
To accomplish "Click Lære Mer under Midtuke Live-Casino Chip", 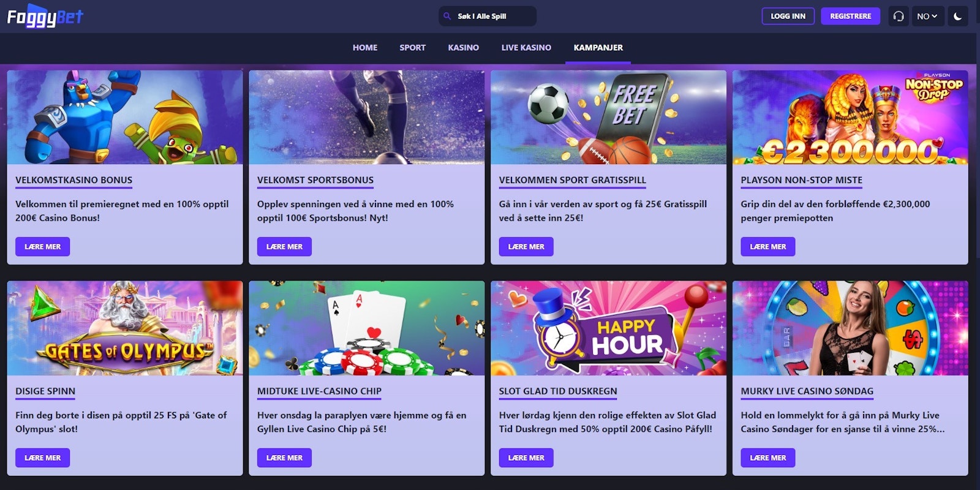I will pos(284,458).
